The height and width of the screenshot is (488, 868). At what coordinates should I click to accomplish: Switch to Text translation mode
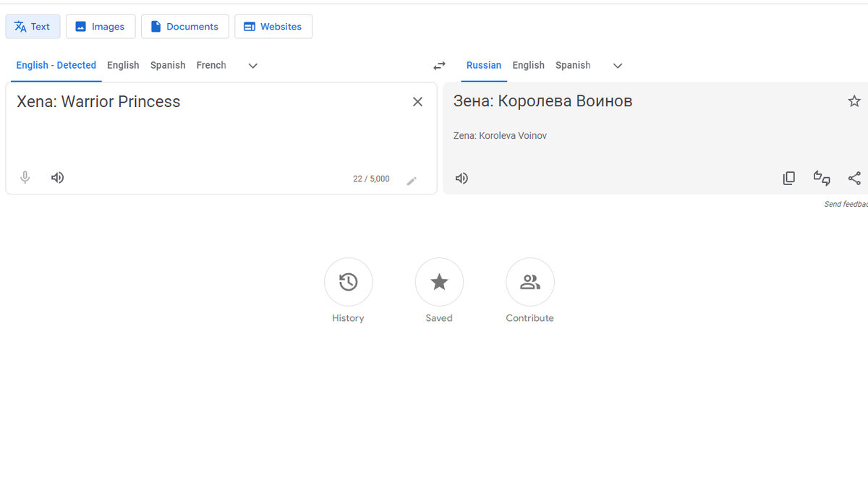[x=33, y=27]
